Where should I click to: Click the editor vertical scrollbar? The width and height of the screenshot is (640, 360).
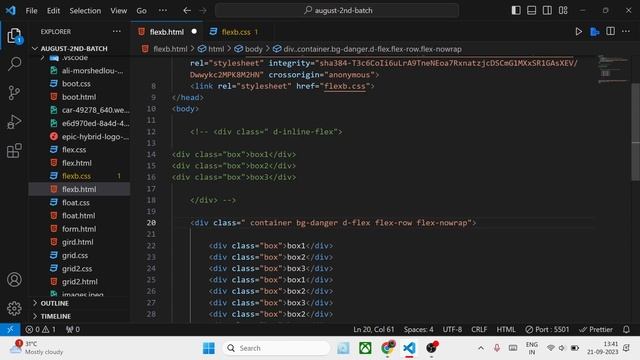(x=635, y=131)
